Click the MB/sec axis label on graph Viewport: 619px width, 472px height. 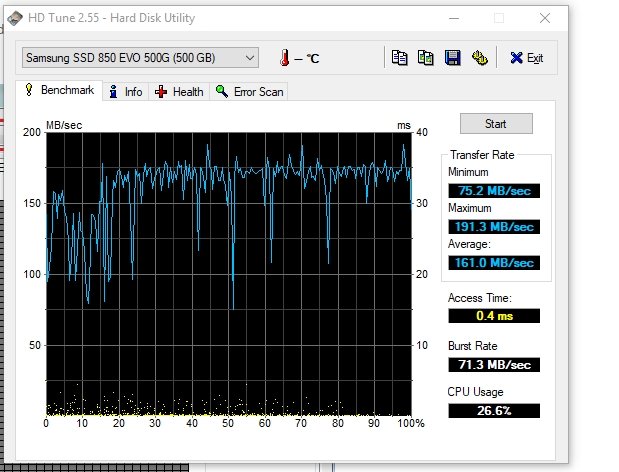[x=64, y=125]
